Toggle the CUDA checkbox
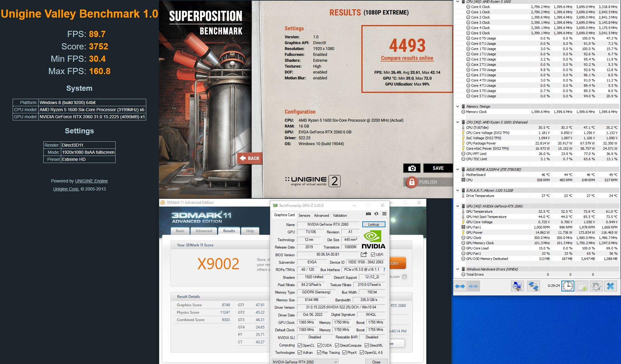621x364 pixels. click(x=319, y=345)
